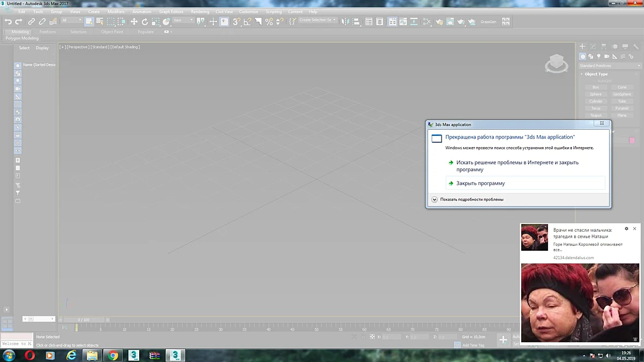The width and height of the screenshot is (644, 362).
Task: Toggle the Percent Snap icon
Action: point(269,22)
